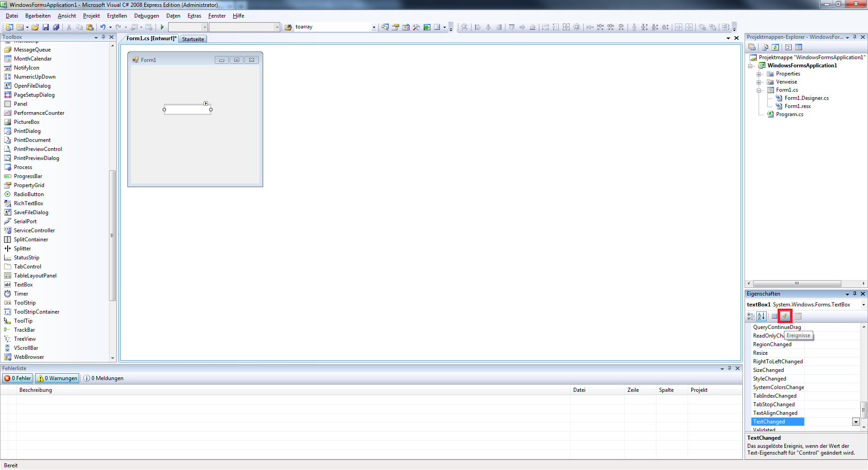This screenshot has height=470, width=868.
Task: Expand the Verweise folder node
Action: point(759,82)
